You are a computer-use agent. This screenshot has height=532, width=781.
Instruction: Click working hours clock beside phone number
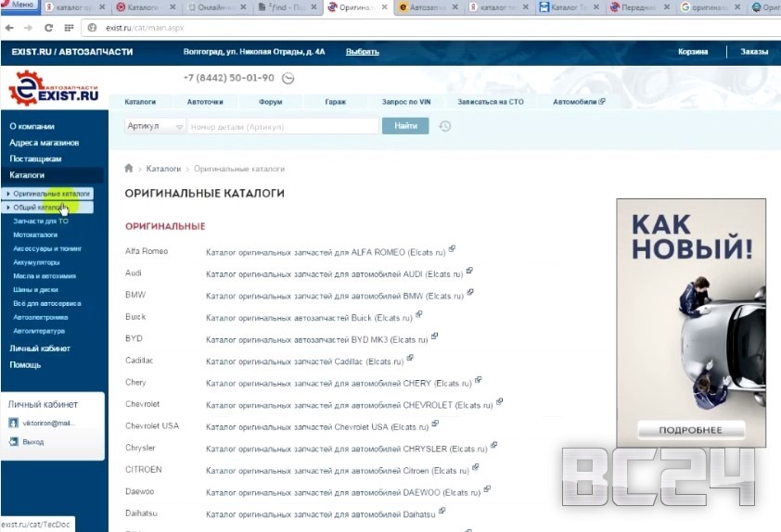288,79
